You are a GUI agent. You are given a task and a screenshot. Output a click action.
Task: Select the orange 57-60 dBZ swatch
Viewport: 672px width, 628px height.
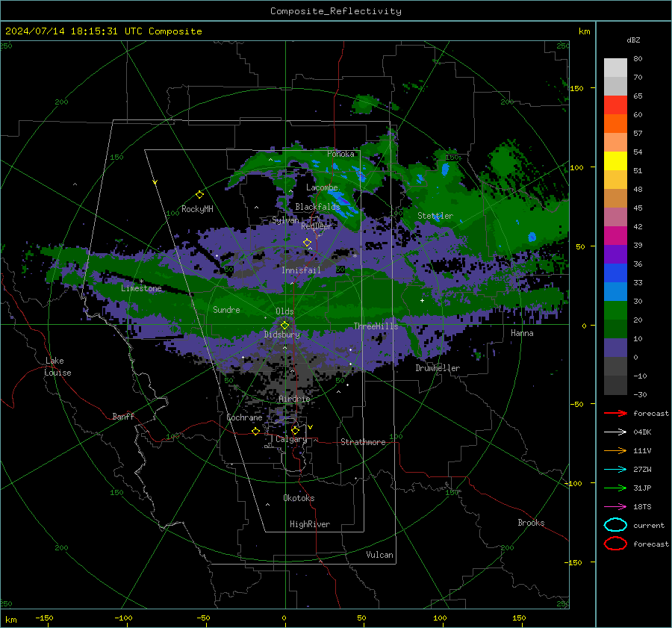615,124
